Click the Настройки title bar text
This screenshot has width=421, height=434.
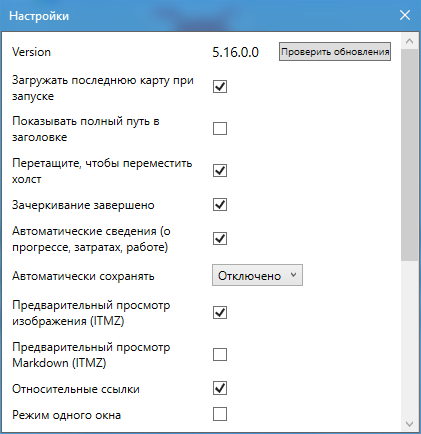point(39,16)
